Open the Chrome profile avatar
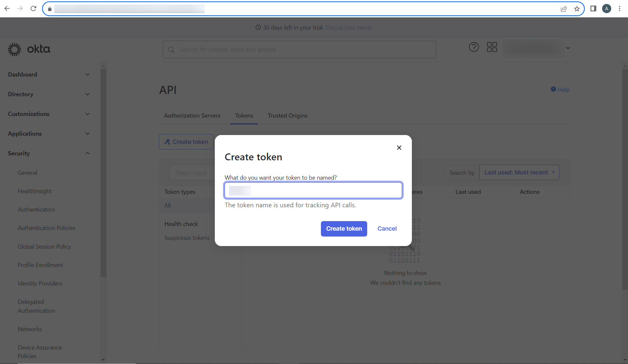 click(x=606, y=9)
